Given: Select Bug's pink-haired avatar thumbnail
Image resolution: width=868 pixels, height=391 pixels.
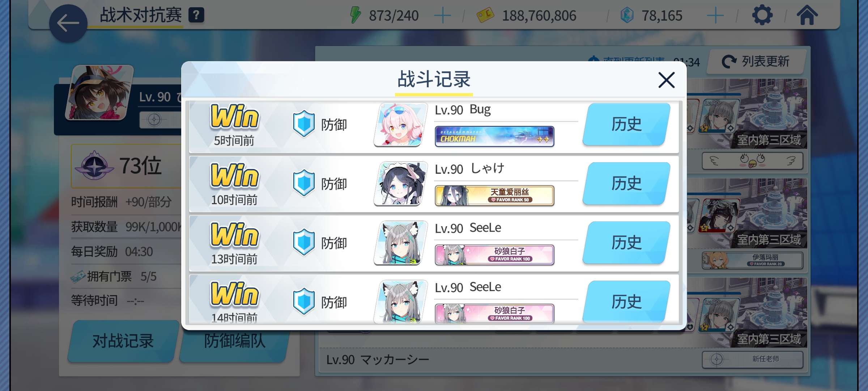Looking at the screenshot, I should [x=400, y=125].
